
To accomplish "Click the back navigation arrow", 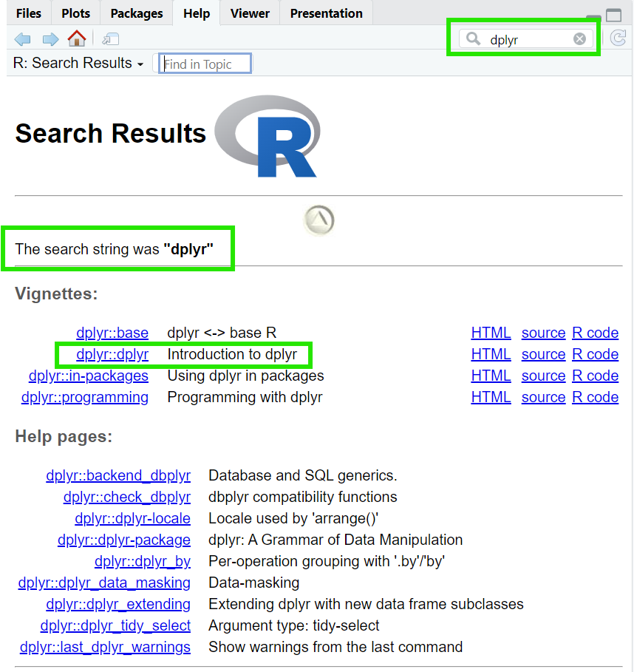I will click(x=22, y=38).
